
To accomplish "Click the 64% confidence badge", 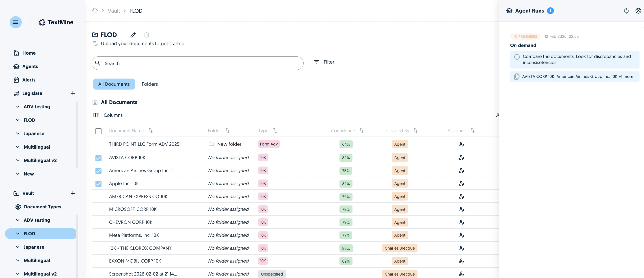I will click(346, 144).
